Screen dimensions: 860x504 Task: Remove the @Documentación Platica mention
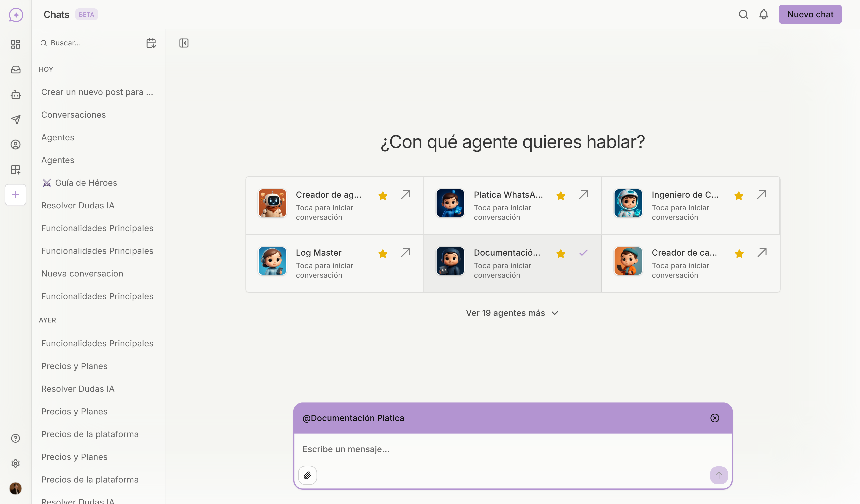pyautogui.click(x=715, y=418)
